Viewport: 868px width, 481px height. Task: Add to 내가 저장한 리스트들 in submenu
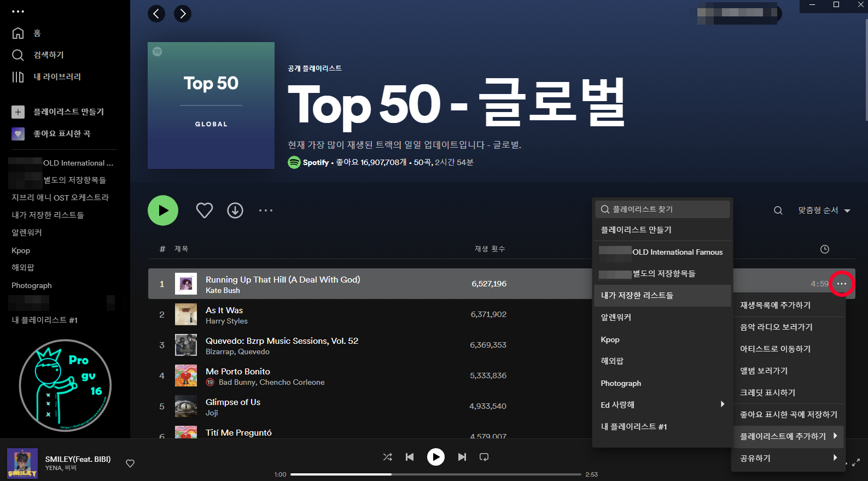coord(662,296)
